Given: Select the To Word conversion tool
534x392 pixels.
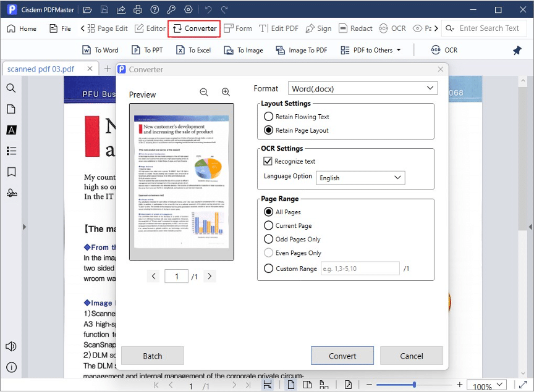Looking at the screenshot, I should coord(100,50).
